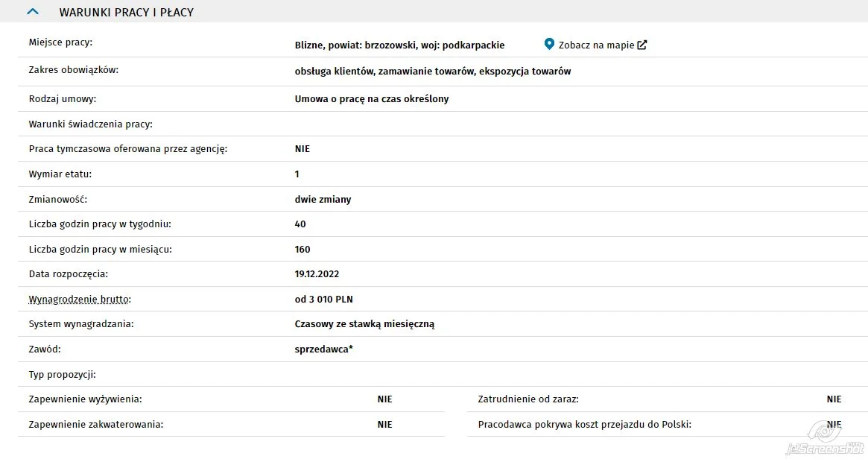Click the blue map pin icon
This screenshot has width=868, height=459.
pos(549,44)
